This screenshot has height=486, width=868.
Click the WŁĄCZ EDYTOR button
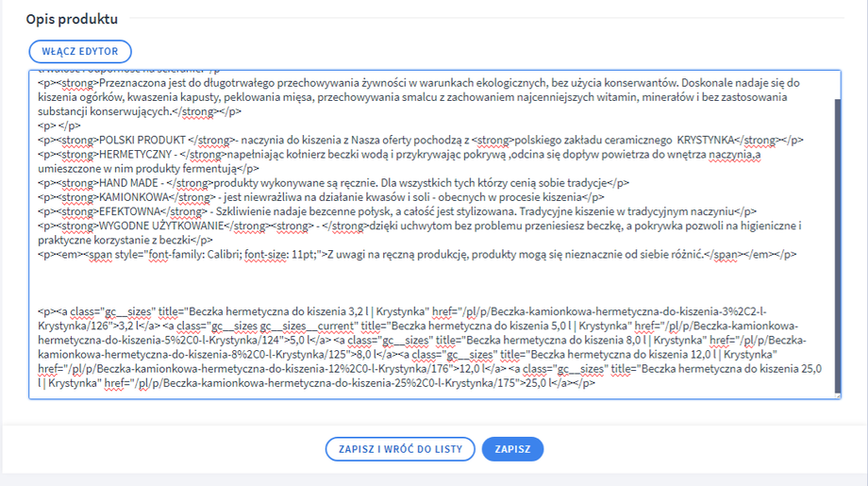click(x=80, y=52)
